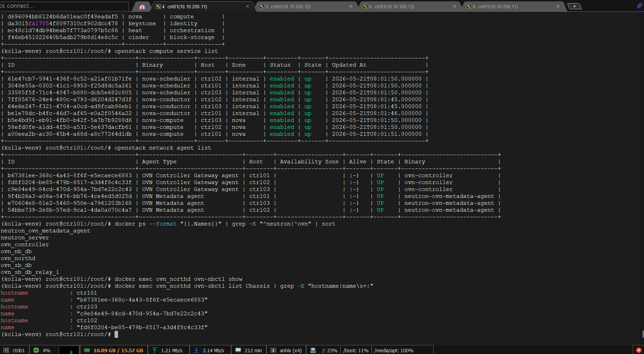Click 'neutron_server' container name
The height and width of the screenshot is (354, 644).
25,238
